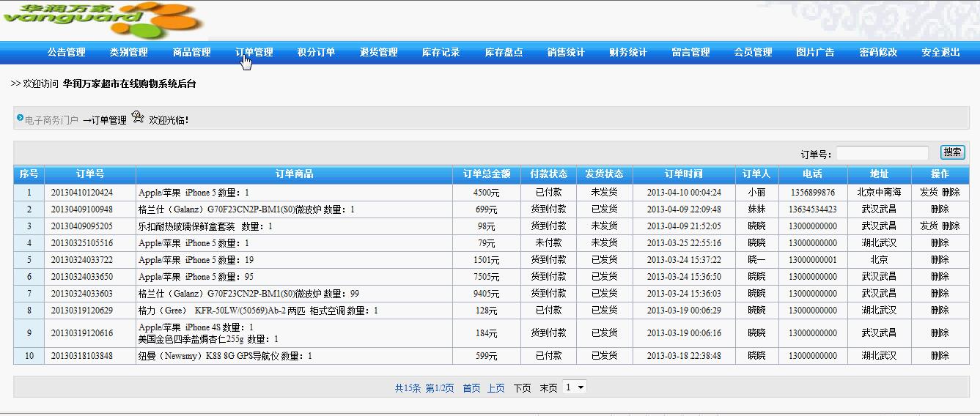Open 图片广告 from the top menu

click(x=815, y=53)
